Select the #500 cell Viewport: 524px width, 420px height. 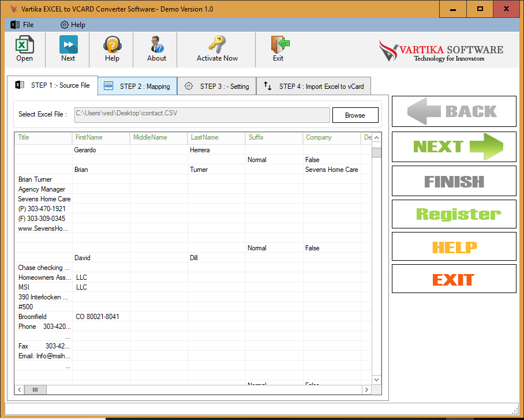(x=43, y=307)
